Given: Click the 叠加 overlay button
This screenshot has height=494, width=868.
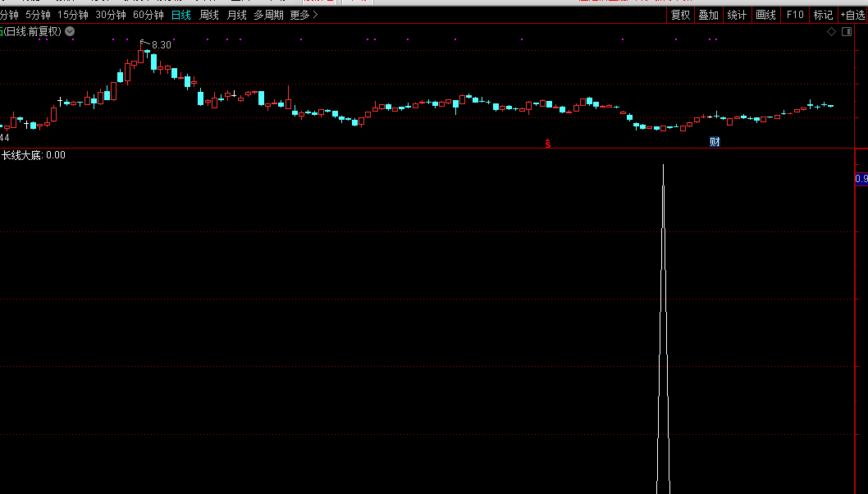Looking at the screenshot, I should point(708,15).
